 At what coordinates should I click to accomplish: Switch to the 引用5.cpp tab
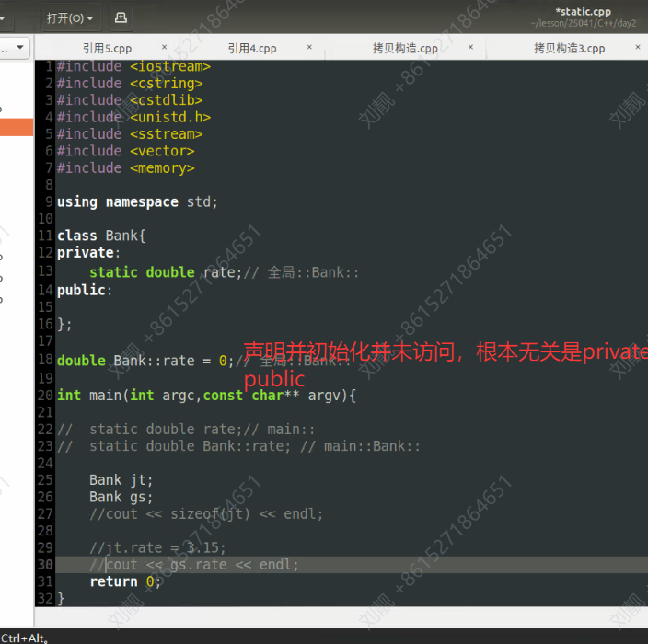click(107, 49)
